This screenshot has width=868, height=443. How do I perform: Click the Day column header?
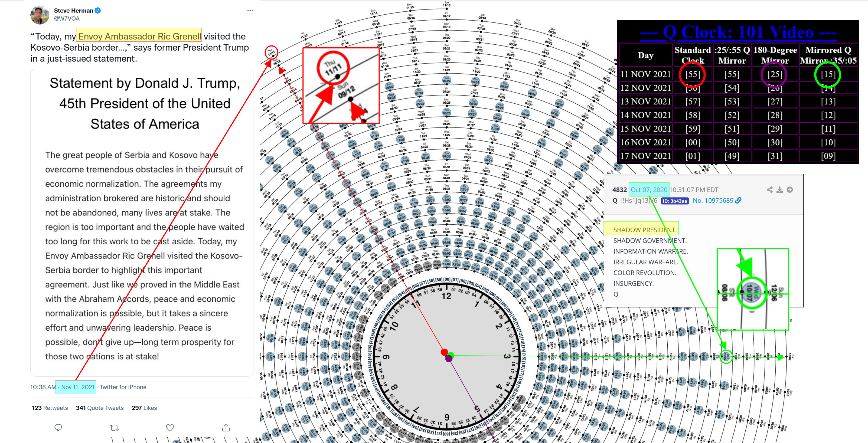coord(645,55)
